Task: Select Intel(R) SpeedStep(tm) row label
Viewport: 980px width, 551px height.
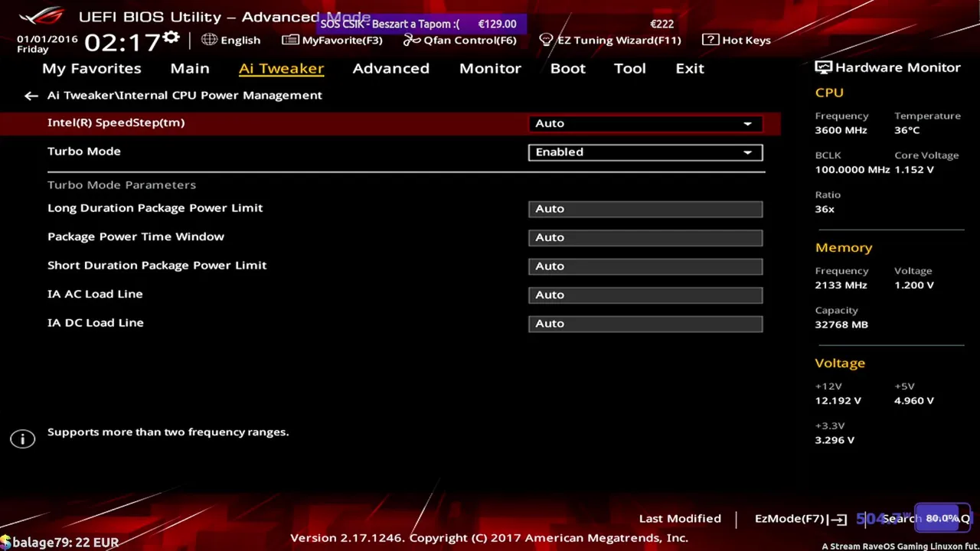Action: (116, 122)
